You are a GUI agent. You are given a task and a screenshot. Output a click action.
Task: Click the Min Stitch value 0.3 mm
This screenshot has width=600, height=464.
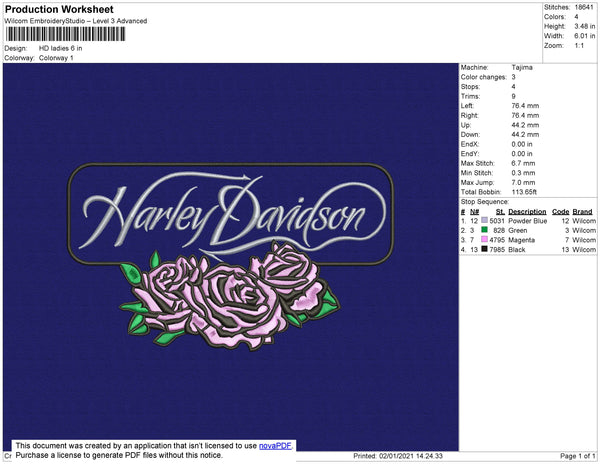coord(523,173)
